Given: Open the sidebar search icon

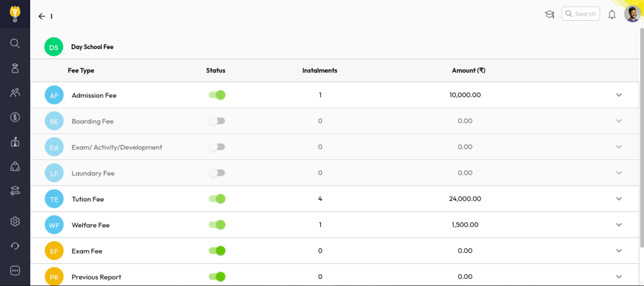Looking at the screenshot, I should coord(15,43).
